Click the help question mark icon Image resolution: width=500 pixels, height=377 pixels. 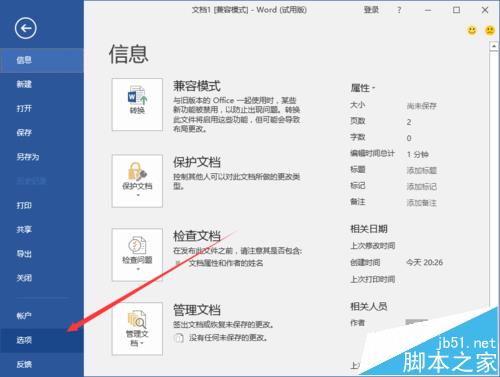[399, 10]
